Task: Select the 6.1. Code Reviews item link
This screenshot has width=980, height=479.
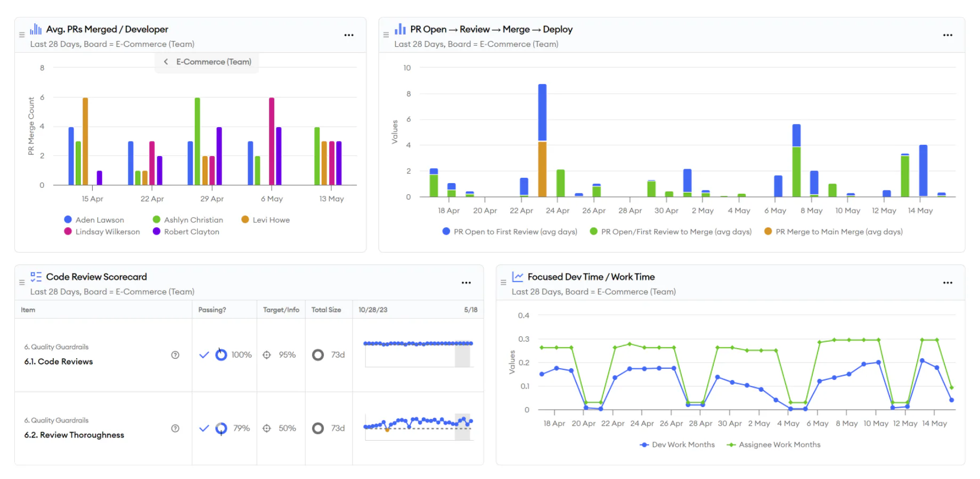Action: coord(58,361)
